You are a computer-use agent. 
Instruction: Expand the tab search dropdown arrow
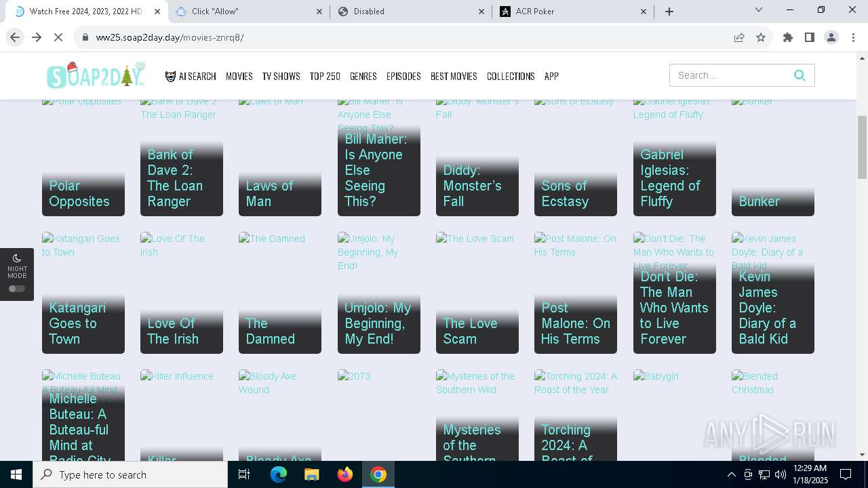click(x=759, y=9)
